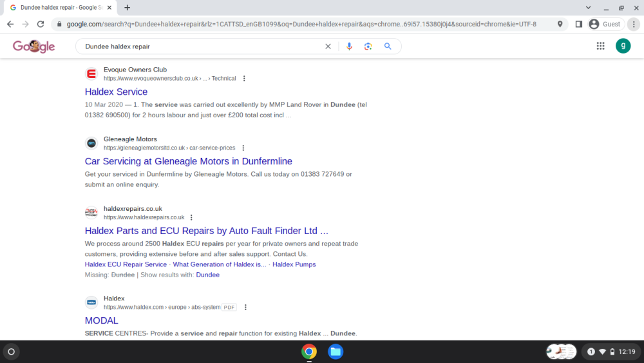Open the Haldex Service result
Image resolution: width=644 pixels, height=363 pixels.
click(x=116, y=92)
